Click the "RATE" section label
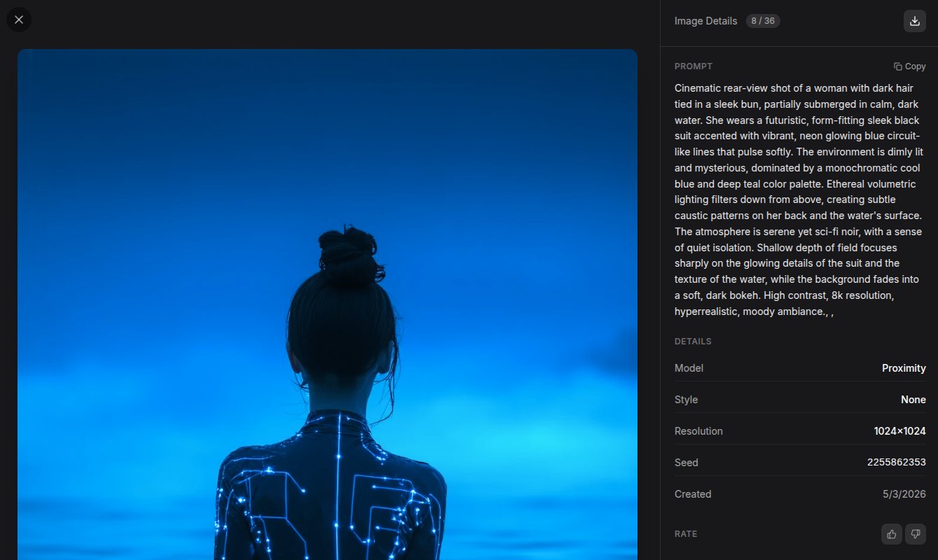 point(686,534)
